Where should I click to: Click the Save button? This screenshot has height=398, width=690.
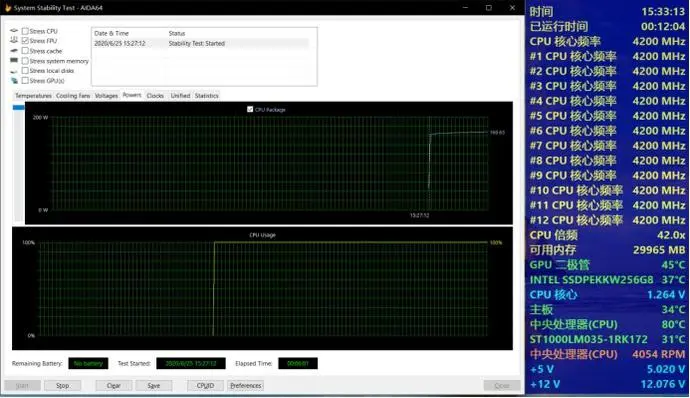(x=154, y=386)
